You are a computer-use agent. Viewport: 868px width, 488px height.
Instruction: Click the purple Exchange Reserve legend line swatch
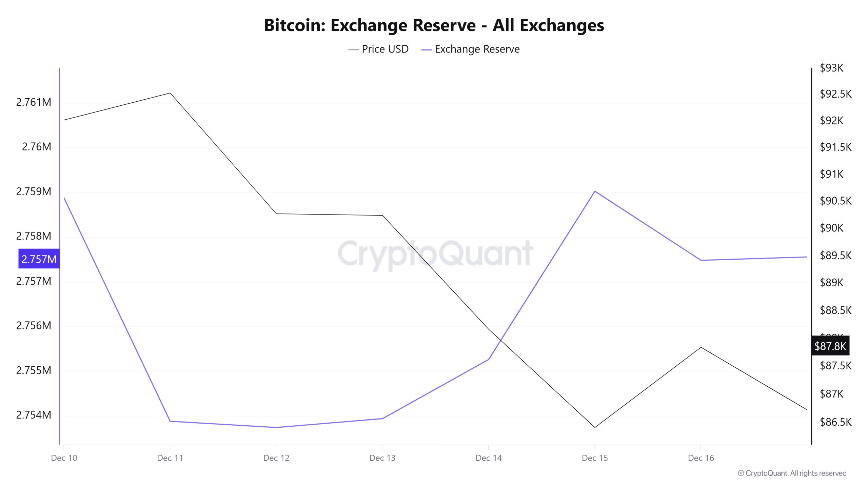426,50
